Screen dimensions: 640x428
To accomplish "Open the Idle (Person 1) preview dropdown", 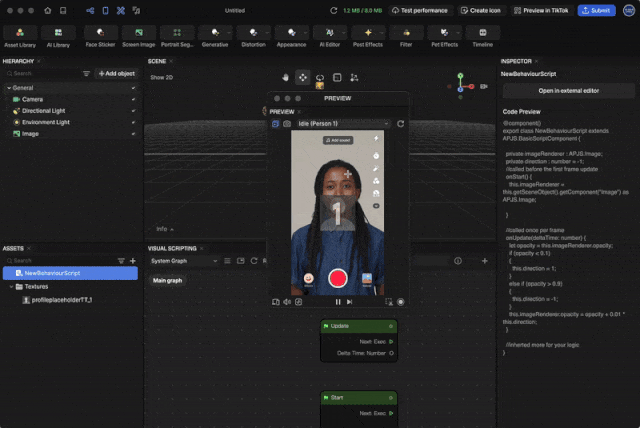I will tap(343, 124).
